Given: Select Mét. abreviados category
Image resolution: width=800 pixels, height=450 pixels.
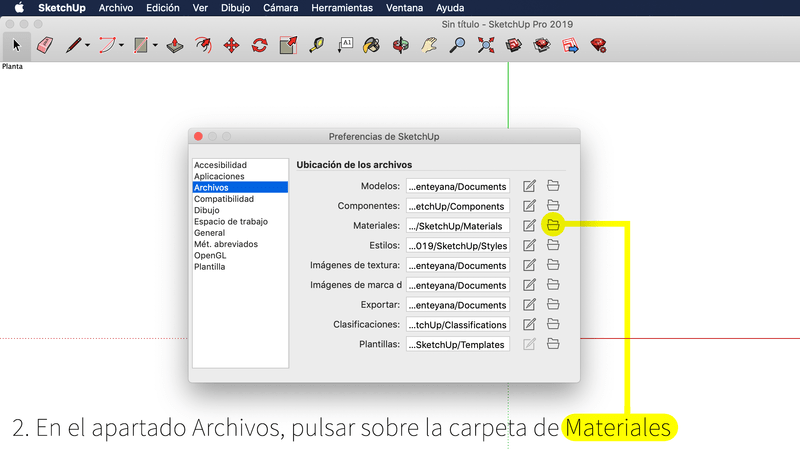Looking at the screenshot, I should [x=240, y=244].
